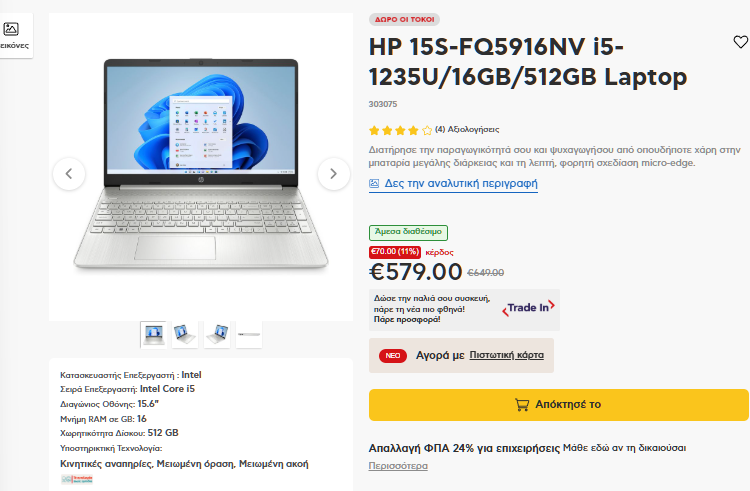750x491 pixels.
Task: Click the cart icon on the yellow button
Action: coord(522,404)
